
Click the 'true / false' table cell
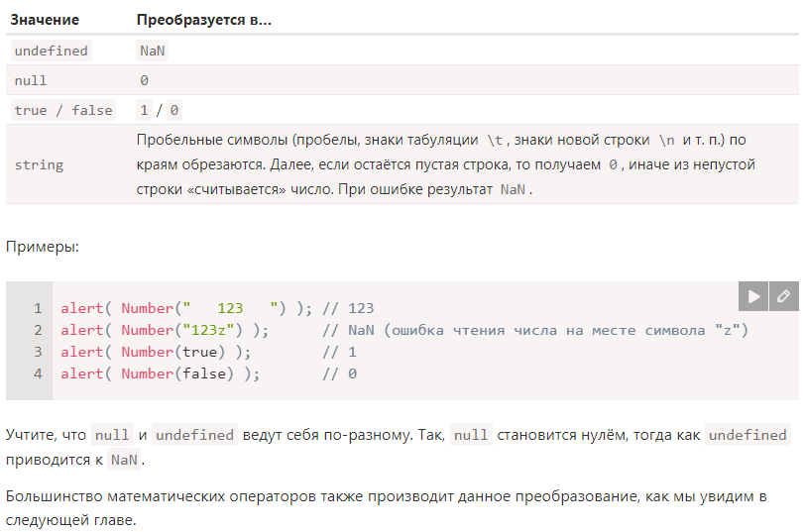pyautogui.click(x=63, y=110)
